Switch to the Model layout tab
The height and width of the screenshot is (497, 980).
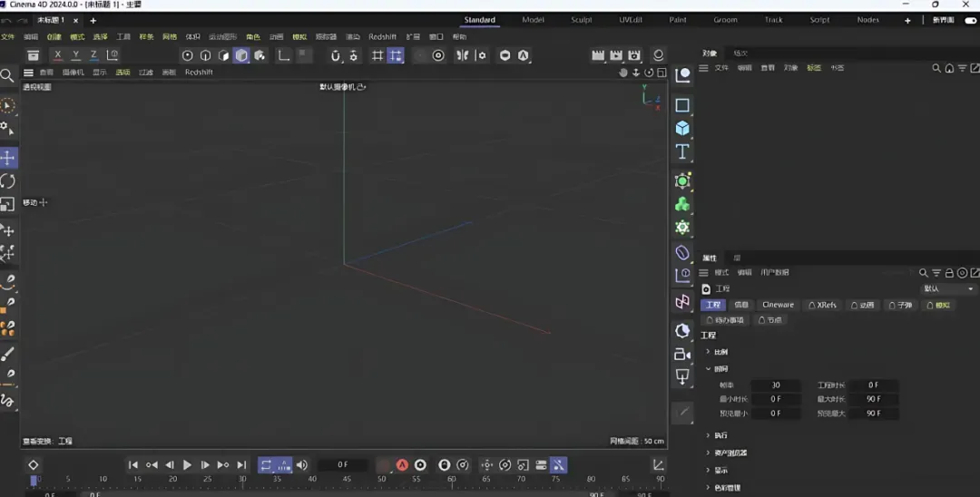[534, 20]
